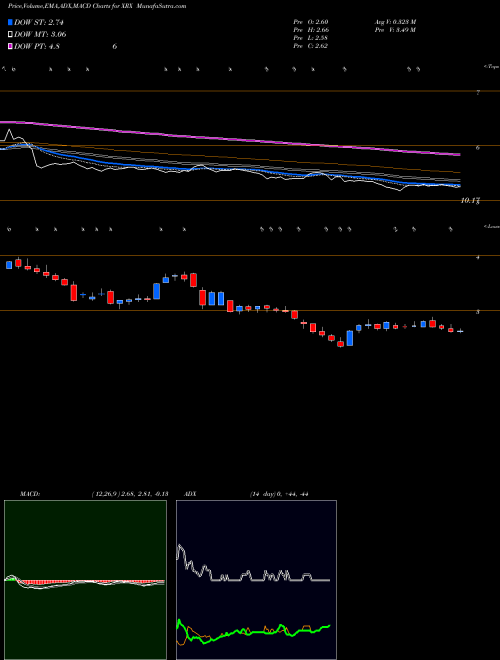Click the MACD parameters '(12,26,9) 2.68, 2.81, -0.13'
The width and height of the screenshot is (500, 660).
pyautogui.click(x=129, y=494)
